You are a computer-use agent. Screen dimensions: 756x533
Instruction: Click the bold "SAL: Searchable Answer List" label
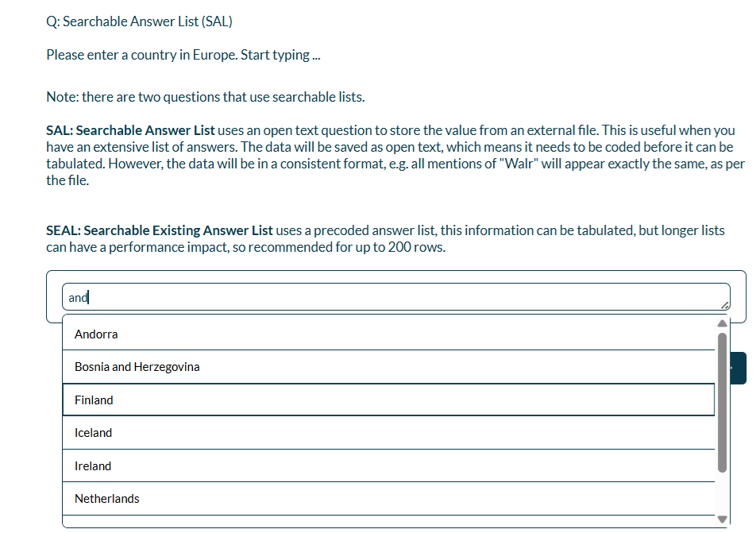[130, 130]
